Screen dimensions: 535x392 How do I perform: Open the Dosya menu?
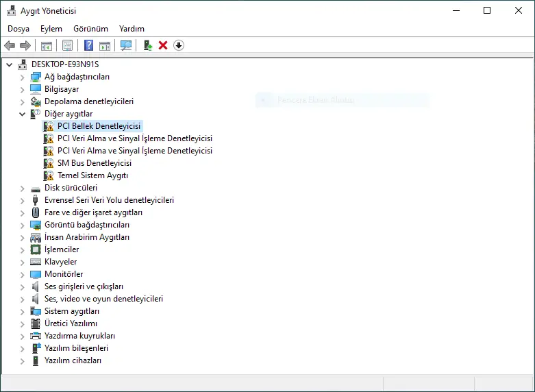point(18,29)
